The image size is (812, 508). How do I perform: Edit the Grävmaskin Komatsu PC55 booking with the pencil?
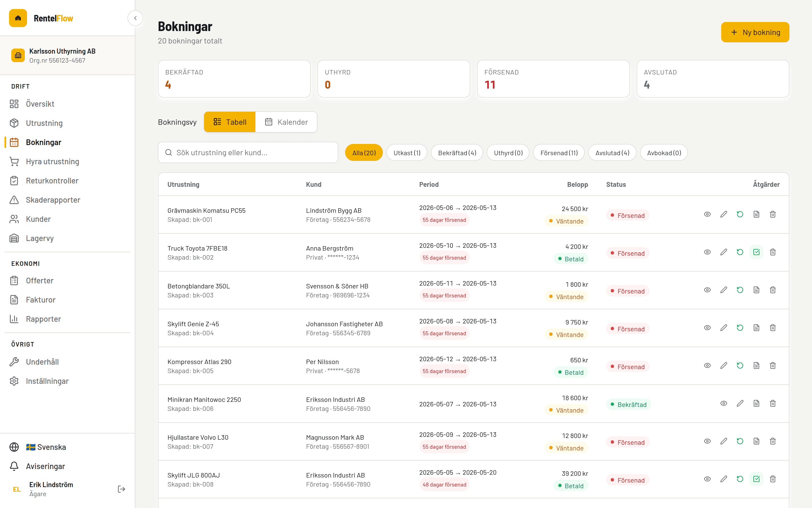(724, 214)
